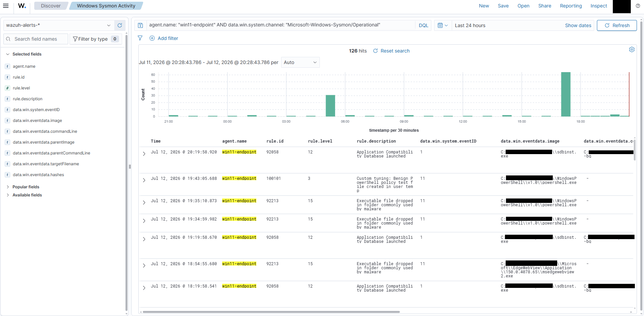The height and width of the screenshot is (316, 644).
Task: Click the Add filter link
Action: [x=168, y=38]
